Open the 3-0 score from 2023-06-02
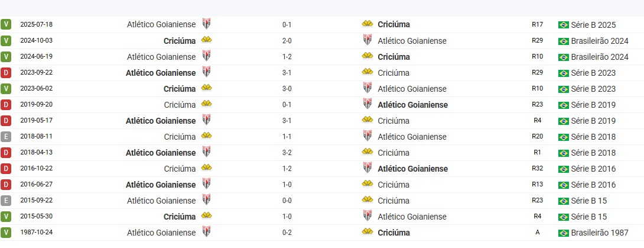Screen dimensions: 644x248 (x=287, y=89)
